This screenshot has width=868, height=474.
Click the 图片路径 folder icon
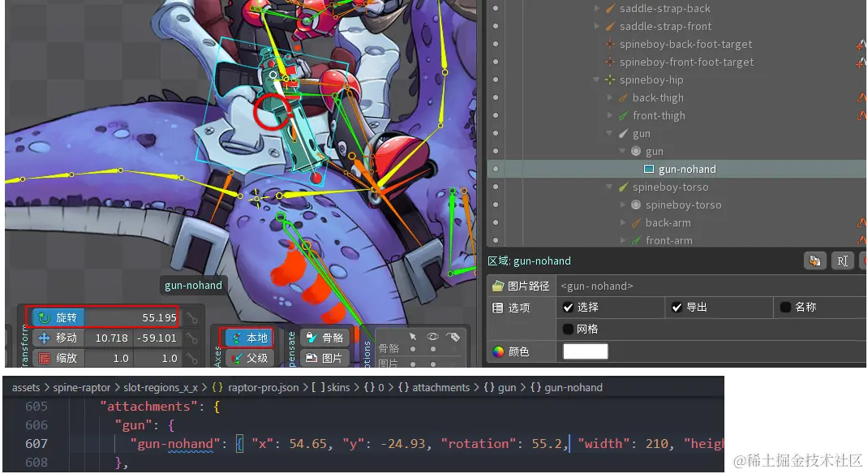[x=498, y=286]
